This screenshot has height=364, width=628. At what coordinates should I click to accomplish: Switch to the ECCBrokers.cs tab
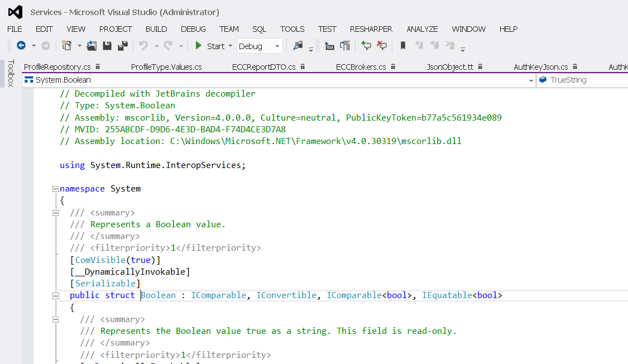[361, 67]
